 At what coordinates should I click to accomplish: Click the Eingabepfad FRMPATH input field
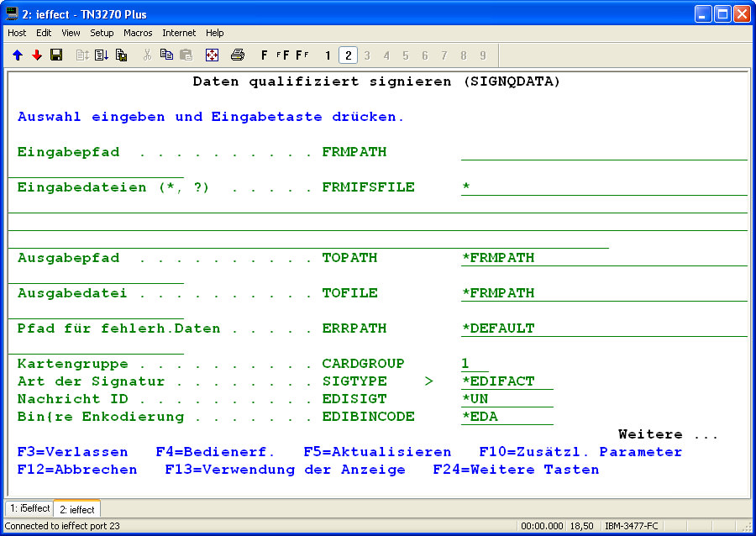[x=603, y=152]
